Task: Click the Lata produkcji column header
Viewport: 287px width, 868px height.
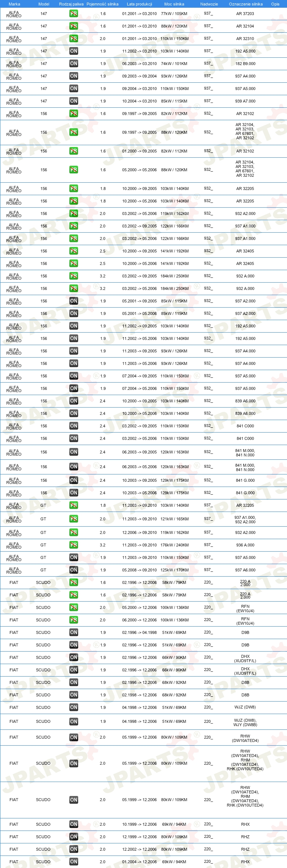Action: [x=139, y=4]
